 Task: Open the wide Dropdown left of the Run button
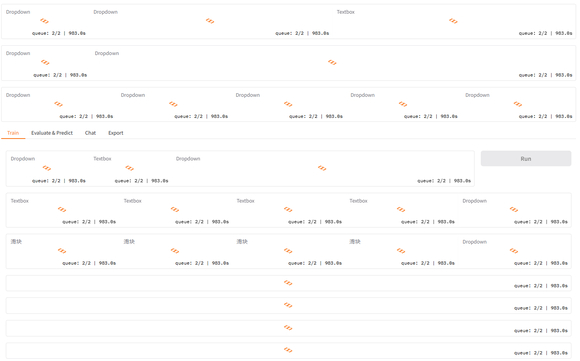[323, 169]
